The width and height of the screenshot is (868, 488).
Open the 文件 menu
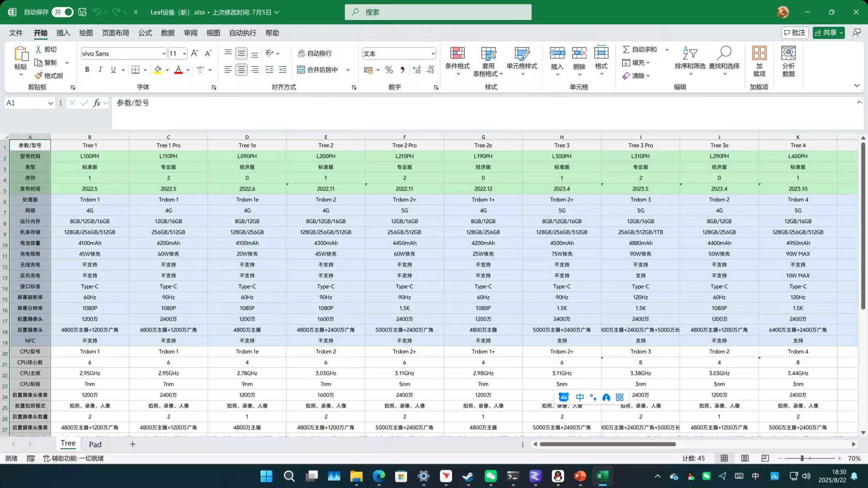pos(16,33)
